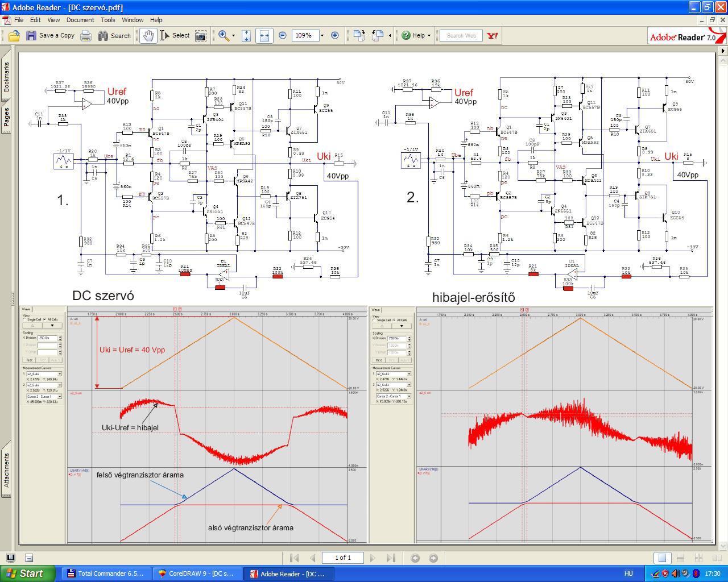Go to the first page
This screenshot has width=728, height=582.
pos(294,558)
